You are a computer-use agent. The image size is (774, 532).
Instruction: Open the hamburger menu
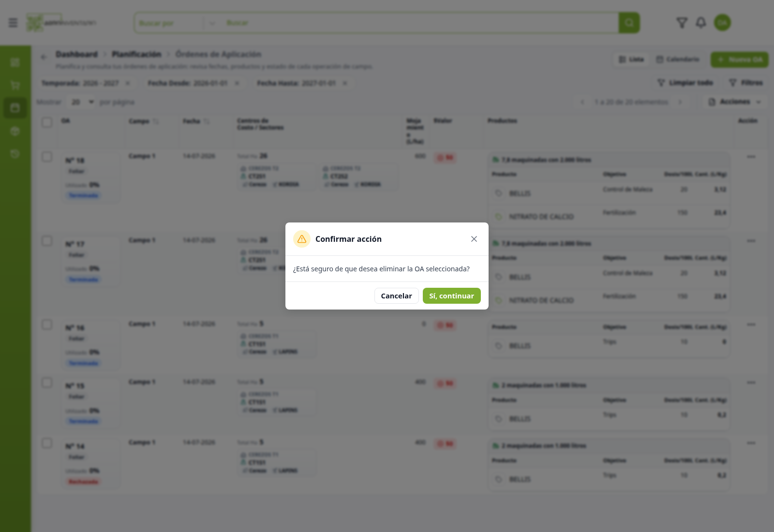click(13, 23)
